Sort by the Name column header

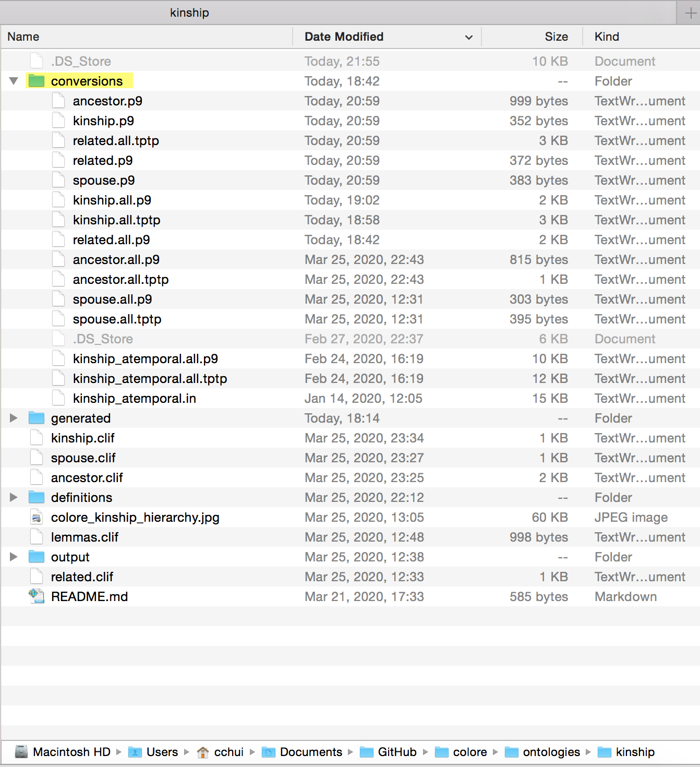[23, 37]
